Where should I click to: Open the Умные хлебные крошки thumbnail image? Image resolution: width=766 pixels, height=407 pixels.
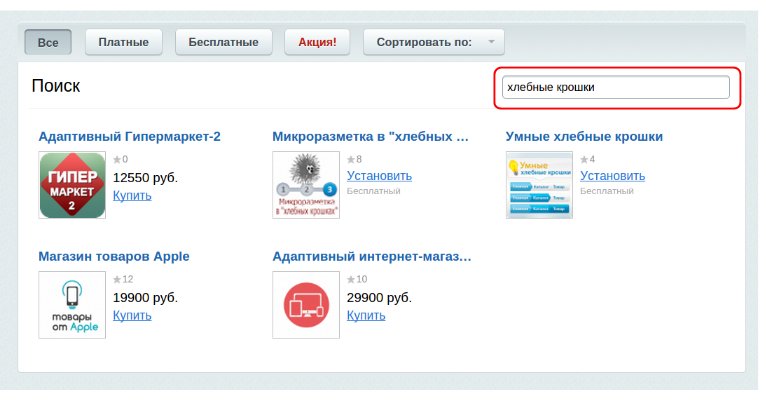(540, 185)
